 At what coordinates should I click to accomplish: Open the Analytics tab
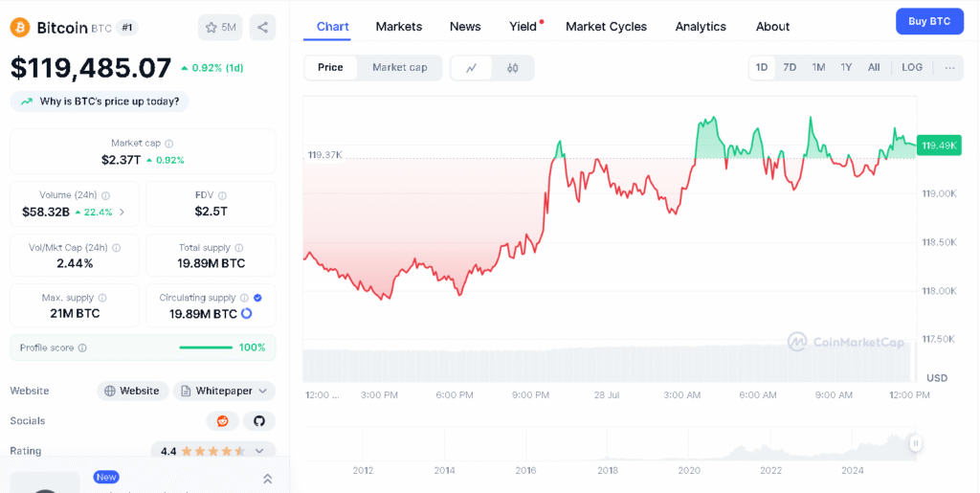point(701,27)
